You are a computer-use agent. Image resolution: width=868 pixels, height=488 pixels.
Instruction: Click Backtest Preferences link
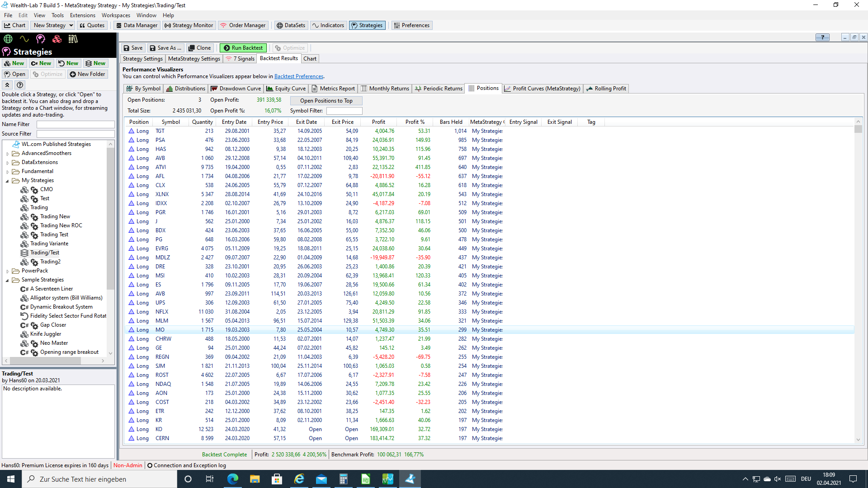[x=299, y=76]
